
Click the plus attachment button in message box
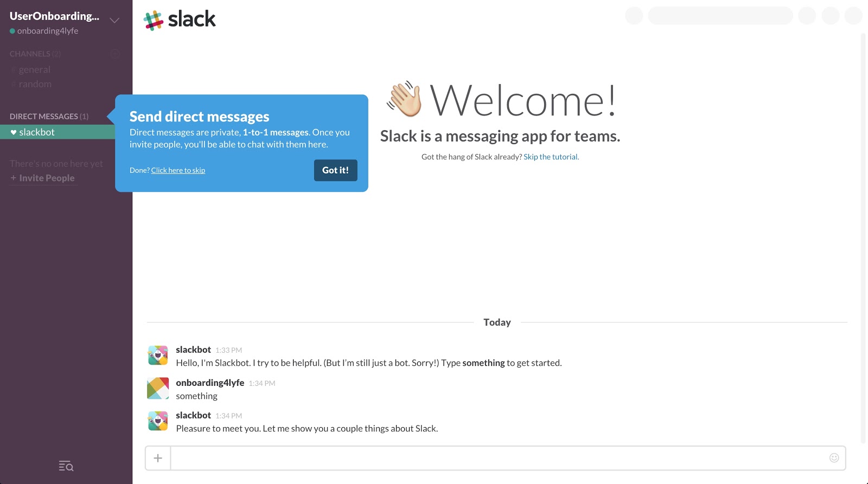click(x=158, y=459)
